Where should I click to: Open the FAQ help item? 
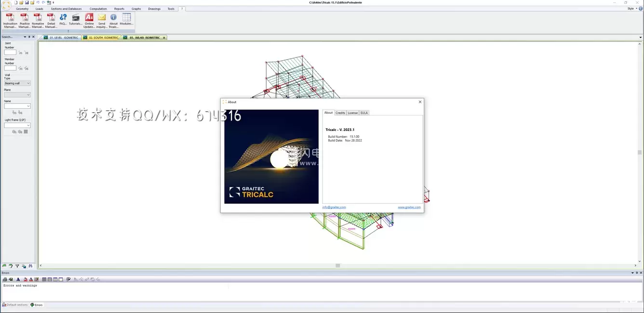tap(63, 19)
